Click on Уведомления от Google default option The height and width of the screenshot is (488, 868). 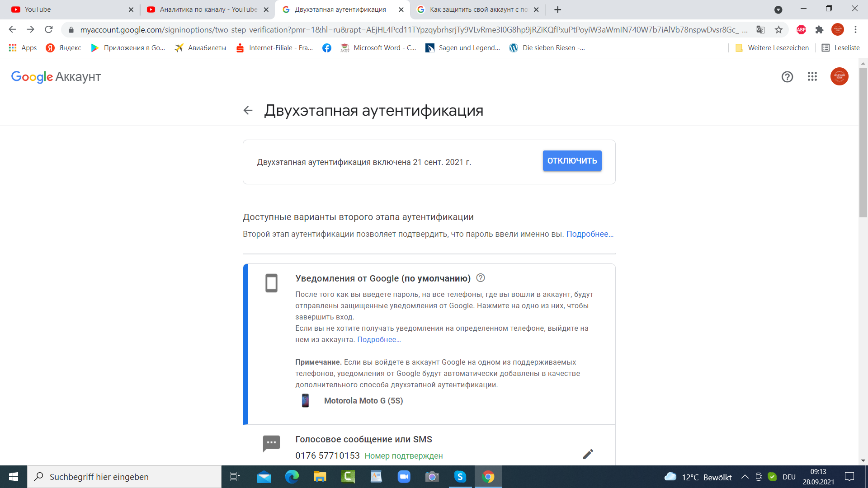(383, 278)
